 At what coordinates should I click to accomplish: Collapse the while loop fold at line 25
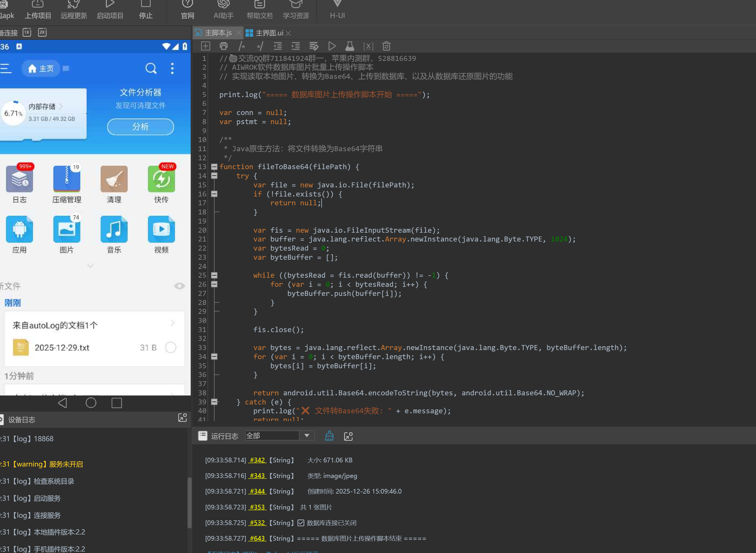(214, 275)
